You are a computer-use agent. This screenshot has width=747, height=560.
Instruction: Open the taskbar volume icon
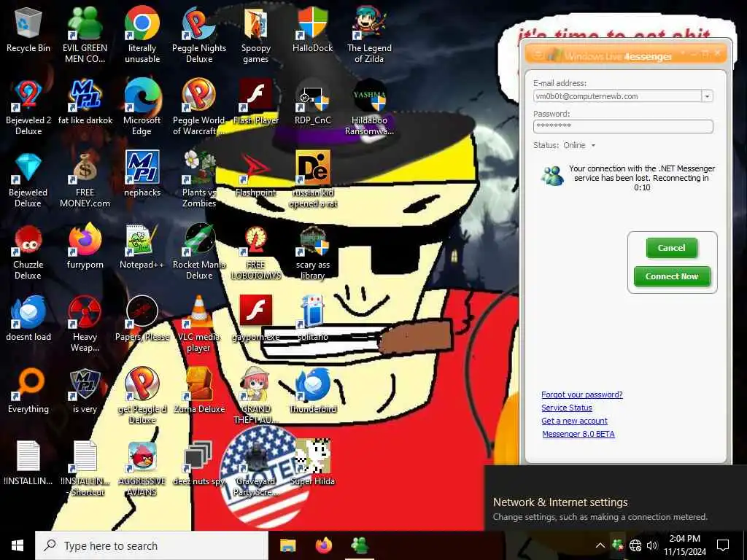coord(652,545)
